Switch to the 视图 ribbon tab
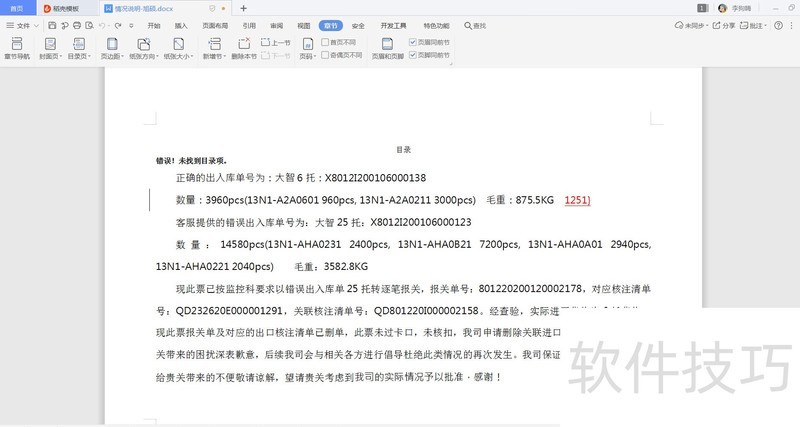 coord(304,26)
